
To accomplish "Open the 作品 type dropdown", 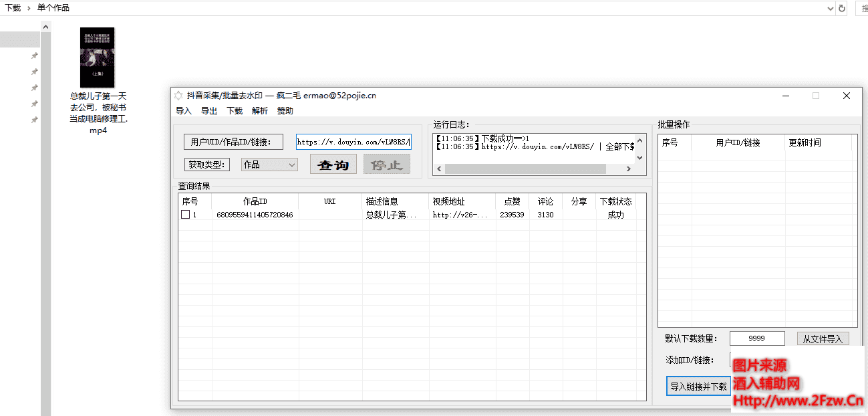I will coord(269,165).
